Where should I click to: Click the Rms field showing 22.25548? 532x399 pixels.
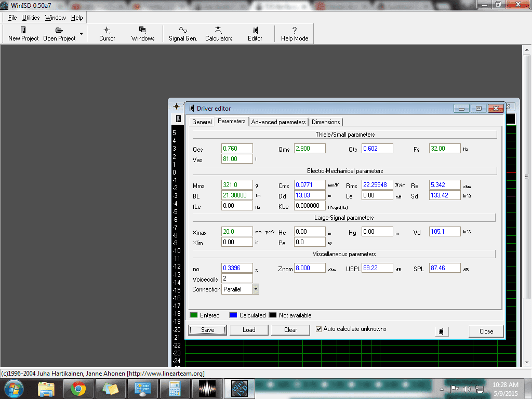click(377, 185)
